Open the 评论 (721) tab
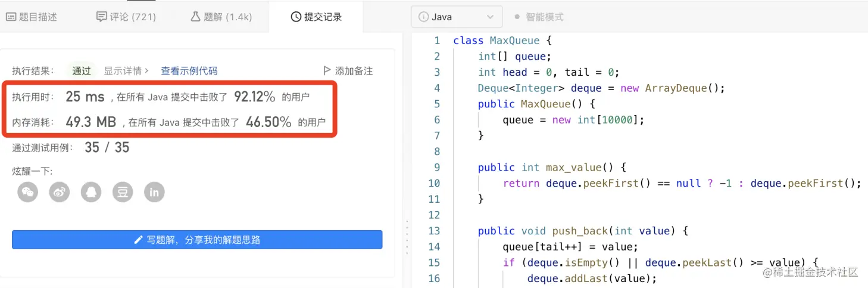The width and height of the screenshot is (868, 288). click(x=126, y=17)
